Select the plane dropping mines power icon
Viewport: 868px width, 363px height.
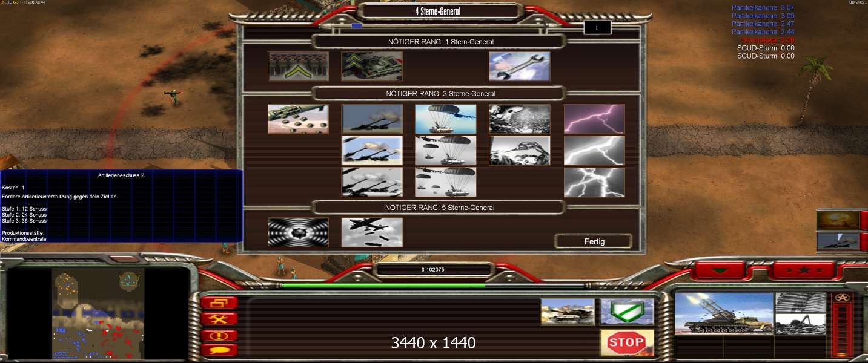coord(299,119)
